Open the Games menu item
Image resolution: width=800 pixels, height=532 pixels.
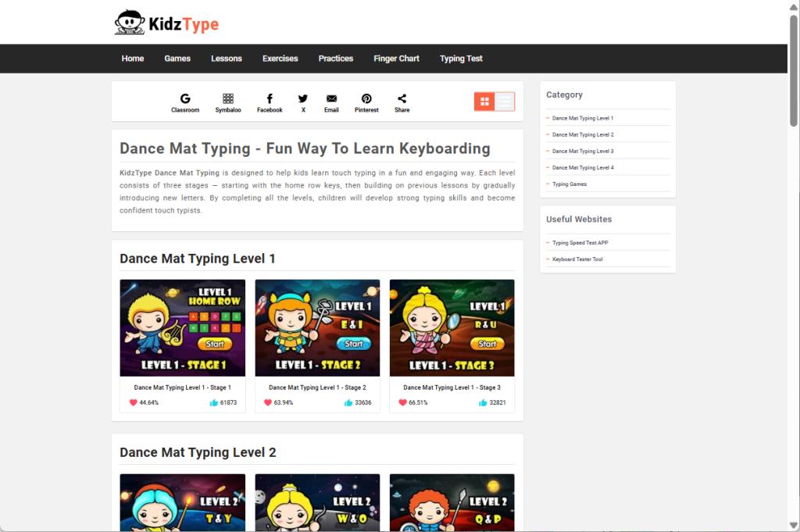(x=177, y=59)
